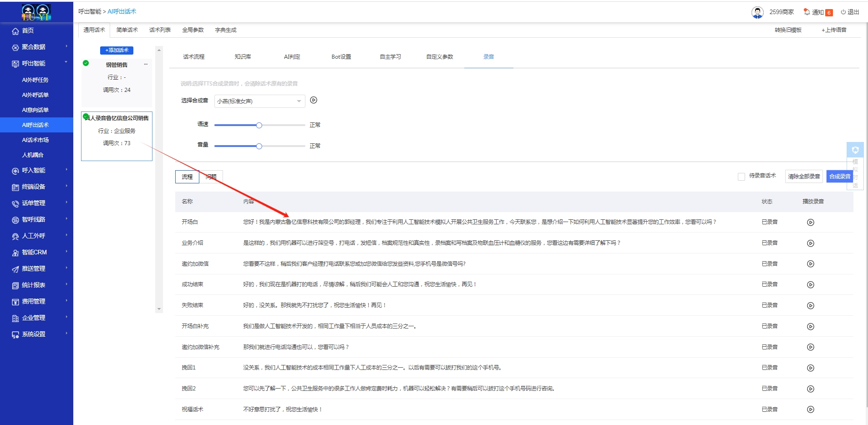Play the 开场白 recording

pyautogui.click(x=810, y=223)
